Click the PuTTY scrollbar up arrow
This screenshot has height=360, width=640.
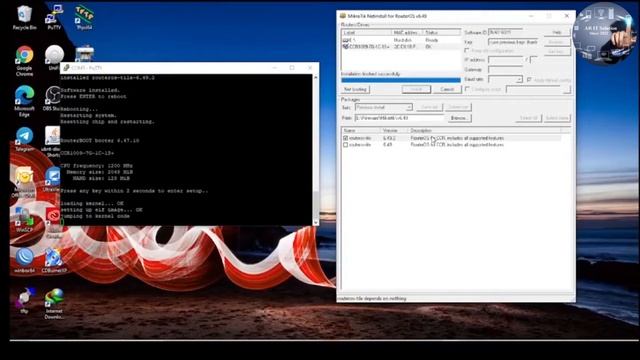click(x=316, y=77)
